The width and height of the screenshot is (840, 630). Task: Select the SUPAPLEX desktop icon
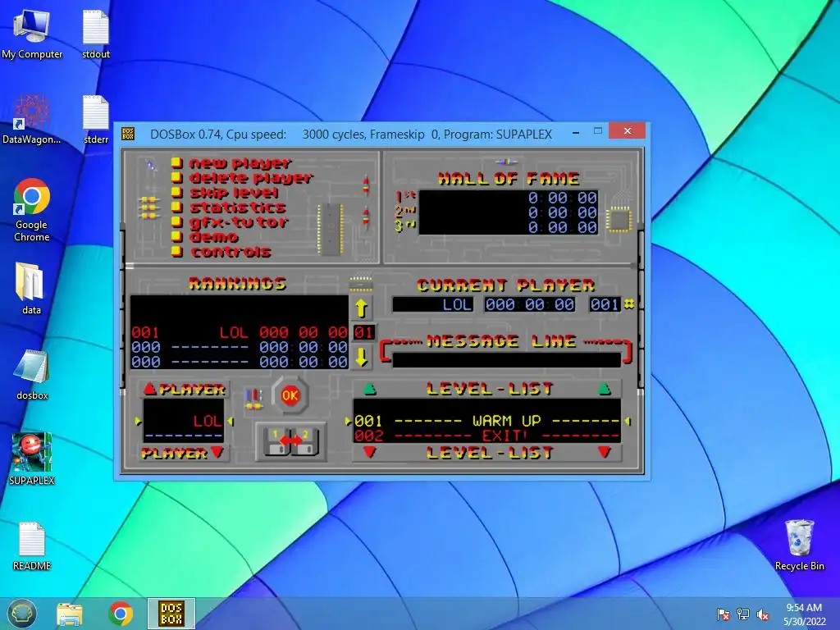pos(32,459)
